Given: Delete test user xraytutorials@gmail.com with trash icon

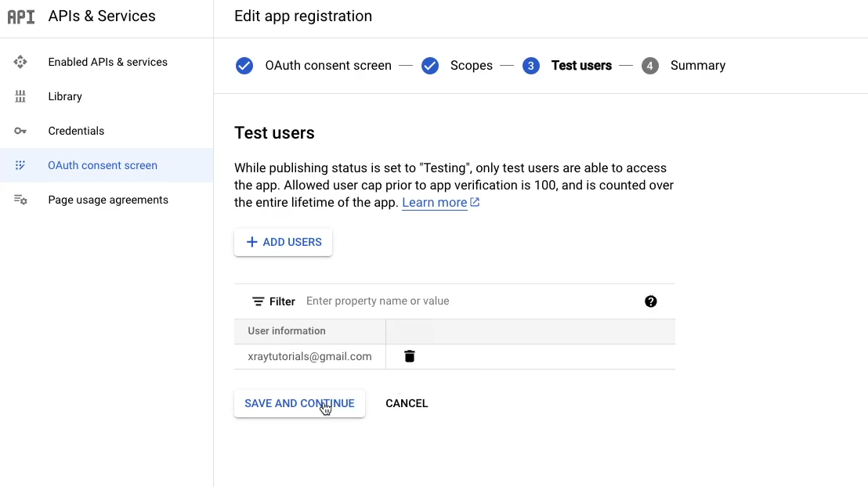Looking at the screenshot, I should coord(410,356).
